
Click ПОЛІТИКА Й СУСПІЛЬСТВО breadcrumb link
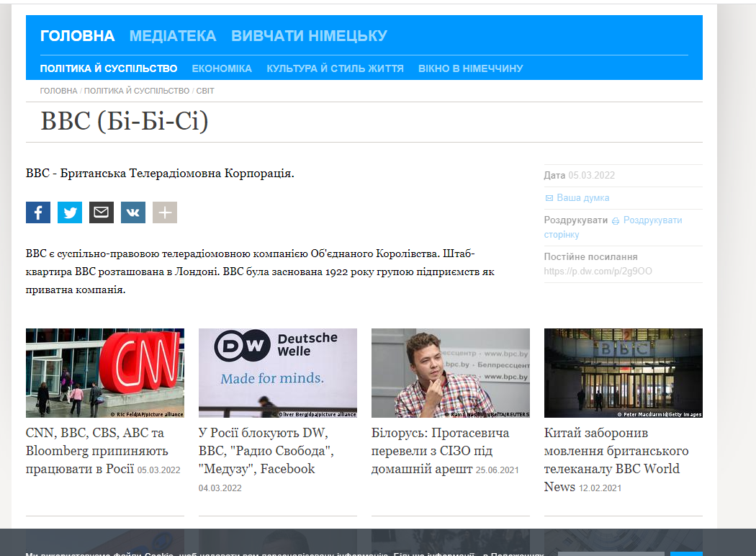tap(137, 91)
